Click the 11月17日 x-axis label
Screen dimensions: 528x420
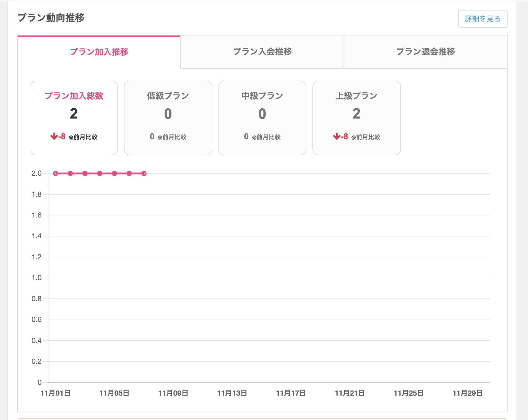click(291, 393)
